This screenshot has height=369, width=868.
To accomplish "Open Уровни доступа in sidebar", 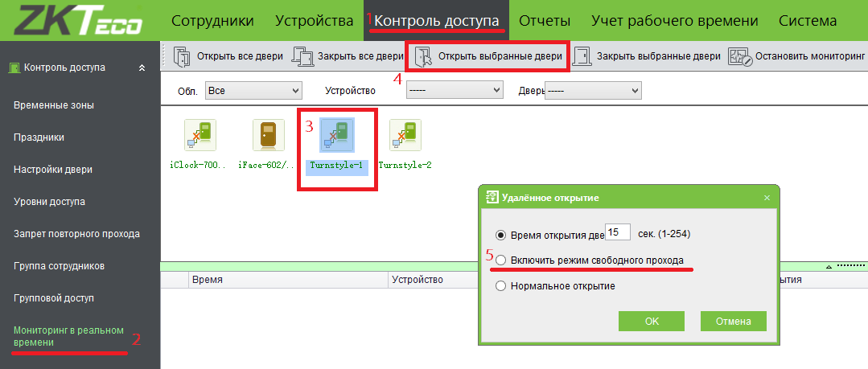I will click(49, 201).
